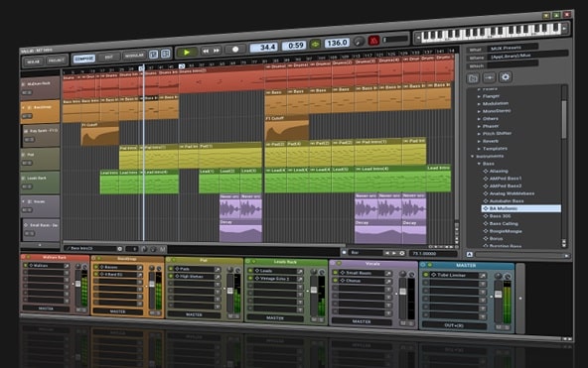
Task: Open the Bar snap dropdown below timeline
Action: (x=366, y=253)
